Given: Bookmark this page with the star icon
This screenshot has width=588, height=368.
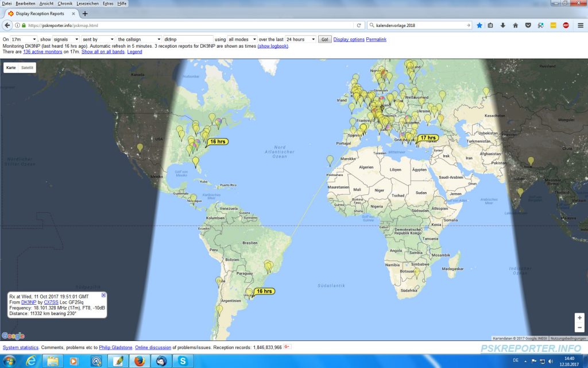Looking at the screenshot, I should [479, 25].
